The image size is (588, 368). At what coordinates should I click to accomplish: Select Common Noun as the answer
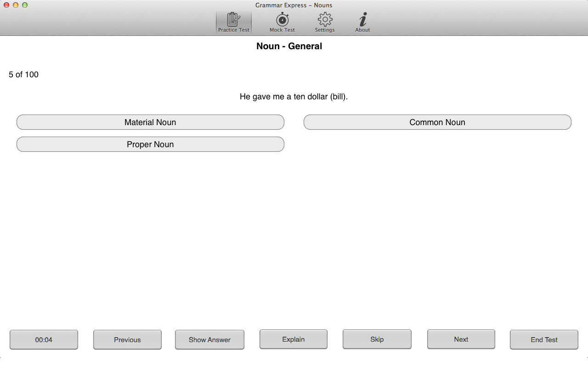pos(437,122)
